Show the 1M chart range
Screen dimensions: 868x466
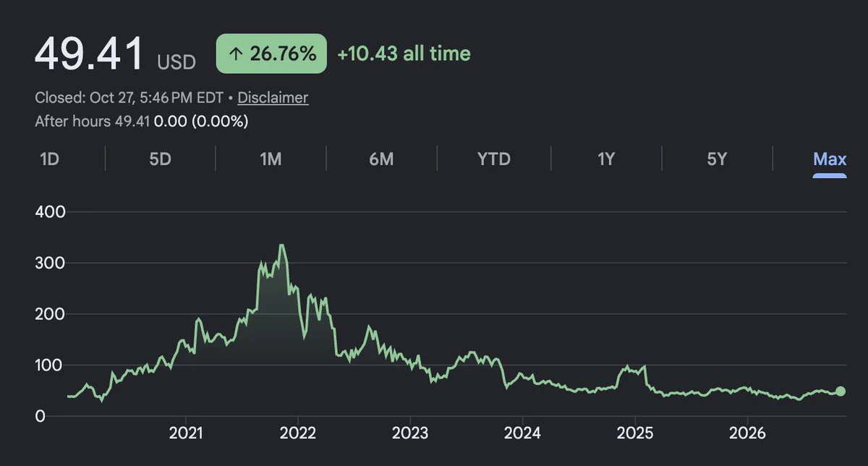(x=271, y=159)
